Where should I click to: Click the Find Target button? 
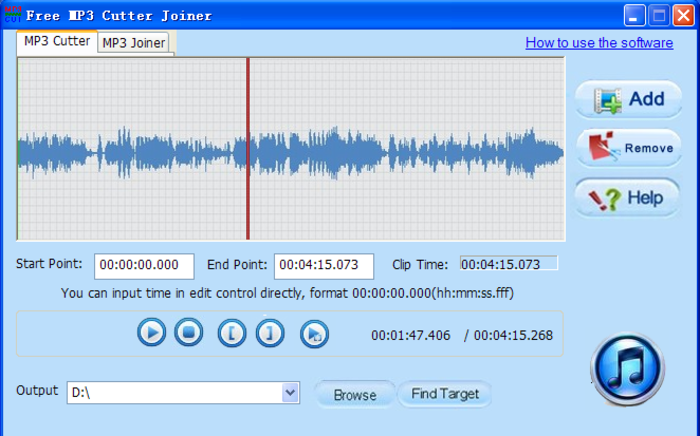click(445, 394)
